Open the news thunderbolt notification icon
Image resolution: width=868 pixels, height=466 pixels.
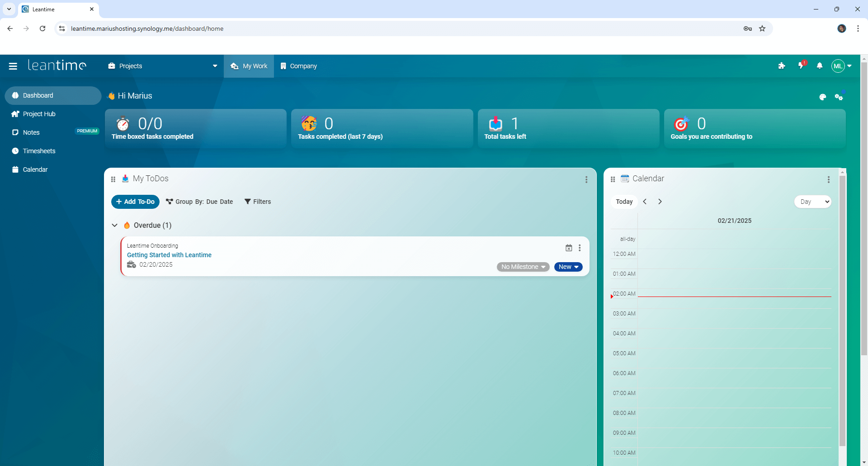(801, 66)
